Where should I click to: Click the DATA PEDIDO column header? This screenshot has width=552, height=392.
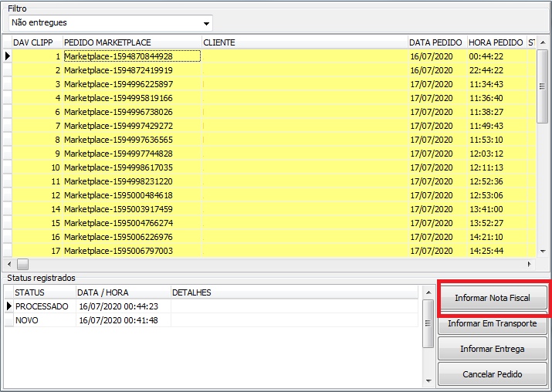(x=436, y=42)
